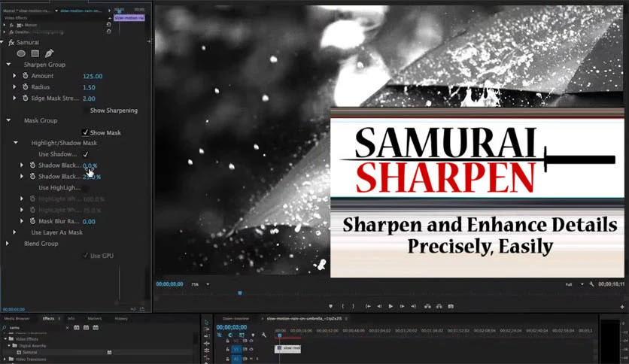629x364 pixels.
Task: Click the Mark Out bracket button
Action: (x=353, y=306)
